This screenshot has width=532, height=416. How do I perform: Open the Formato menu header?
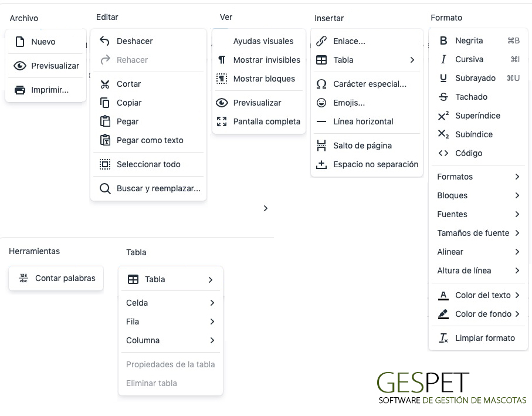446,18
